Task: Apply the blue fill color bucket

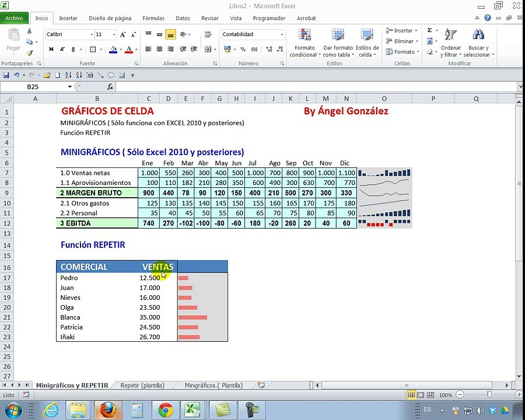Action: tap(113, 50)
